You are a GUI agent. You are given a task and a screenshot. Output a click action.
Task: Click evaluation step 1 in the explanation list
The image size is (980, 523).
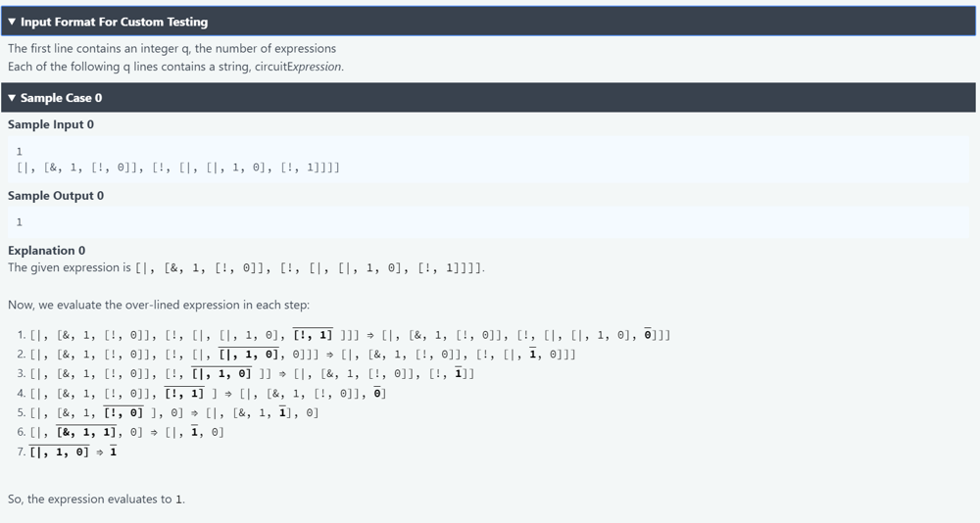click(x=343, y=335)
